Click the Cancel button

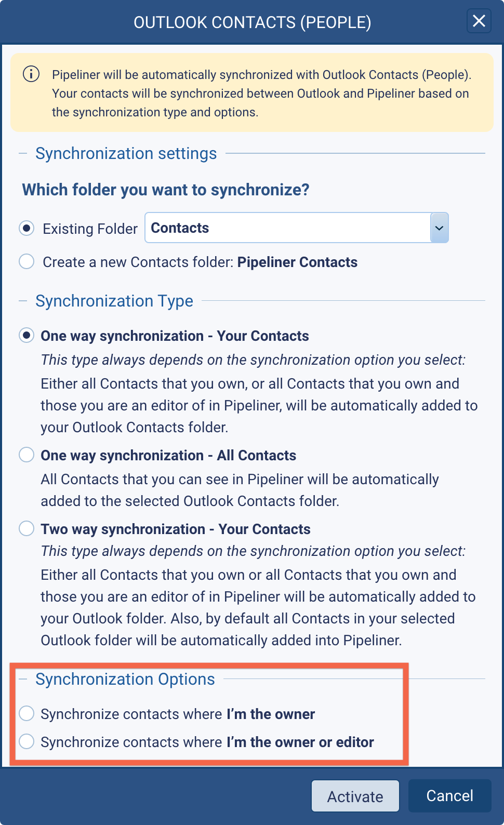pos(449,795)
